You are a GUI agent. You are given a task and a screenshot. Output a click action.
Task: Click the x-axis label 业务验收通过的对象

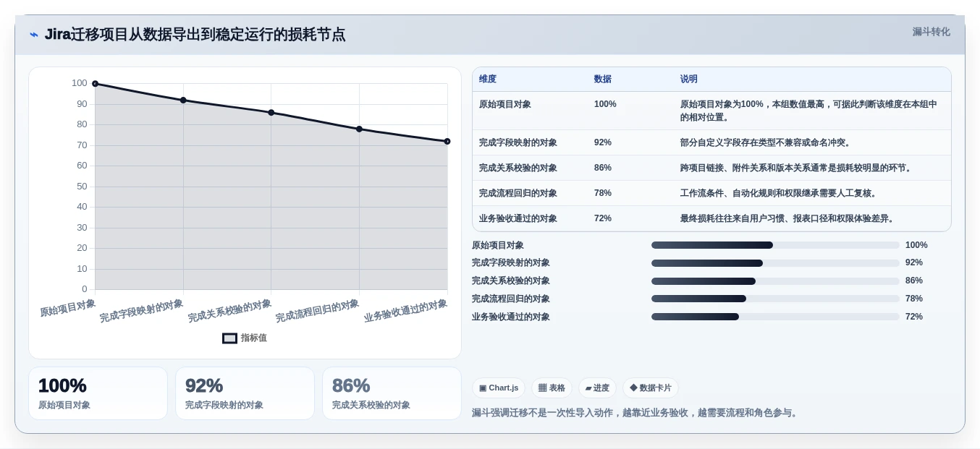pyautogui.click(x=405, y=310)
